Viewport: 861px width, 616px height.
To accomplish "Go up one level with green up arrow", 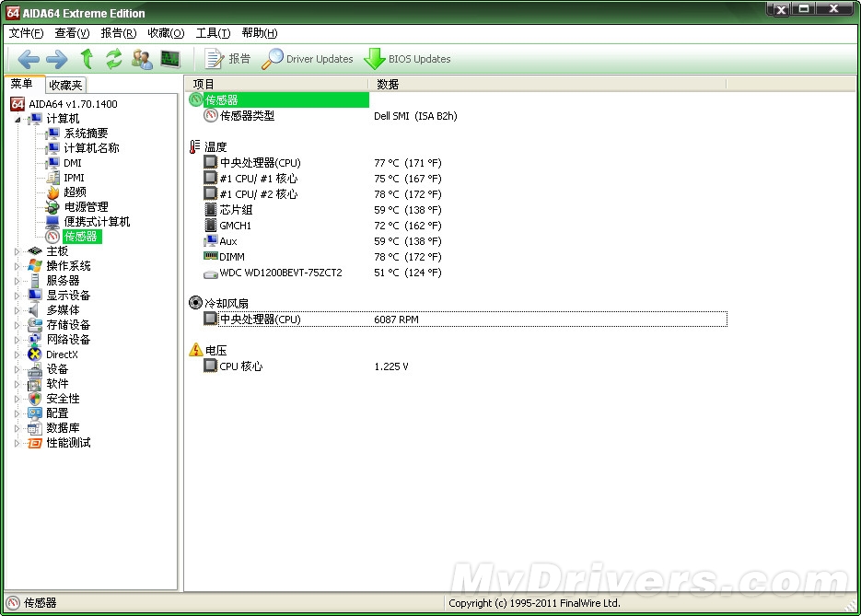I will click(87, 59).
